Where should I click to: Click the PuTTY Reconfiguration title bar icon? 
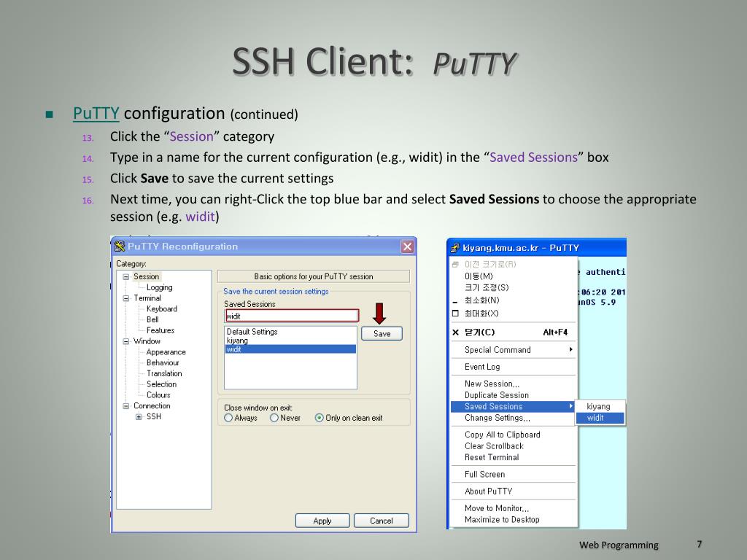[120, 246]
